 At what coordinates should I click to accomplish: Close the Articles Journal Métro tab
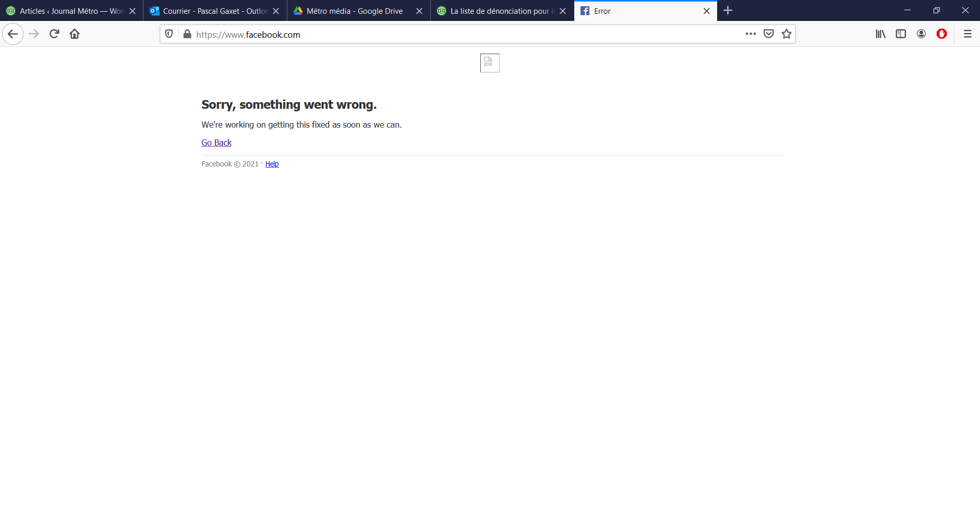pos(132,11)
